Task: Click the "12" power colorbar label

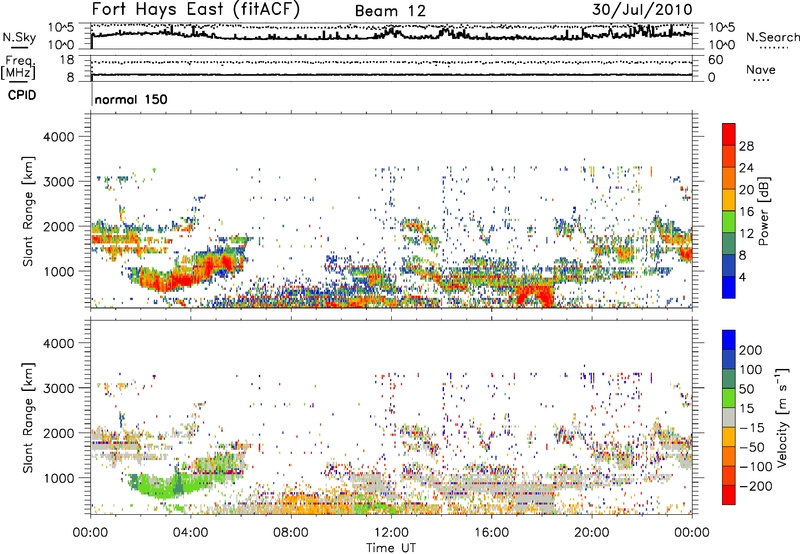Action: click(x=746, y=234)
